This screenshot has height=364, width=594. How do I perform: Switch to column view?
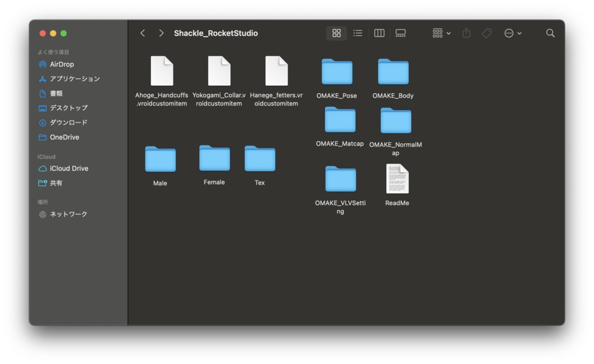(x=379, y=33)
